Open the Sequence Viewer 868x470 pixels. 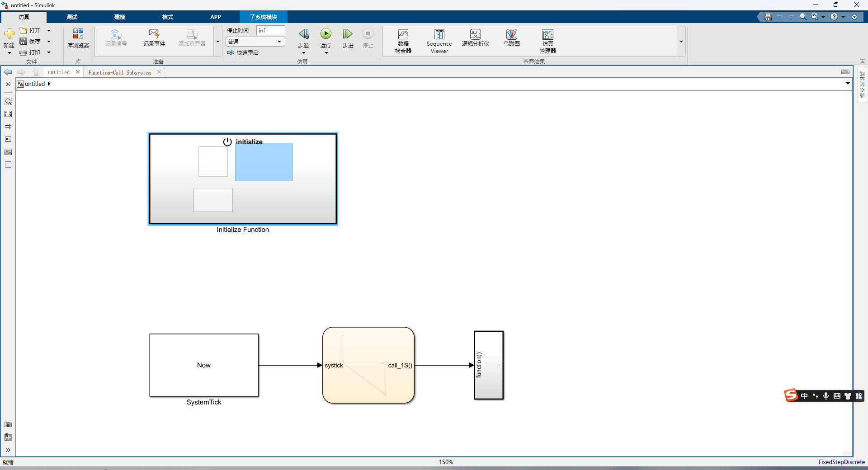click(x=439, y=41)
